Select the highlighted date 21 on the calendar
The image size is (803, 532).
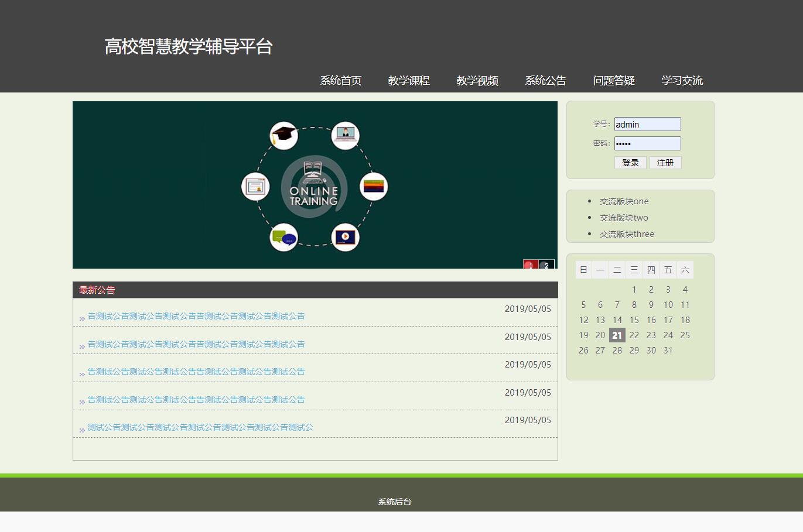(x=617, y=335)
